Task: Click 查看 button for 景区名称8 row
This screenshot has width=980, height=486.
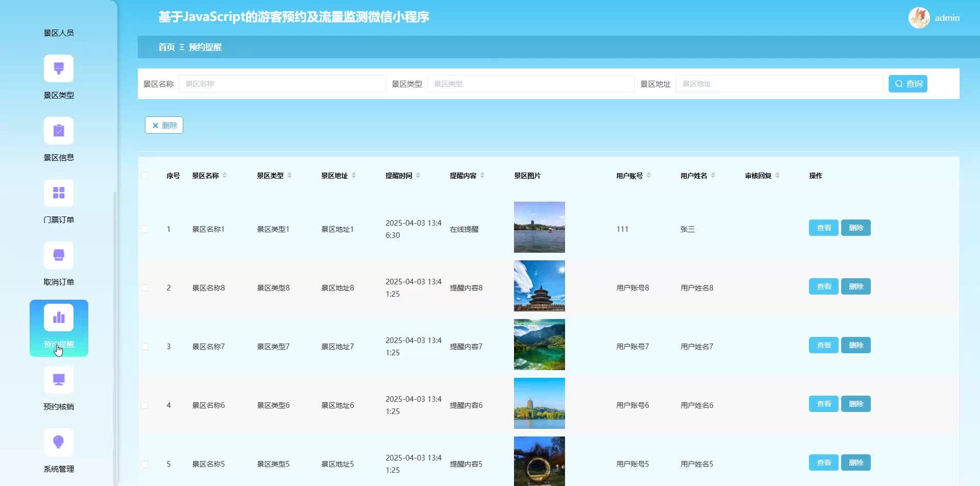Action: coord(823,286)
